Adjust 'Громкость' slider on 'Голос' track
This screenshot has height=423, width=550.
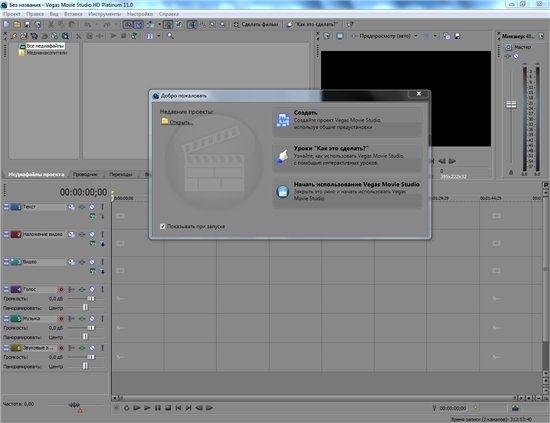pos(90,299)
